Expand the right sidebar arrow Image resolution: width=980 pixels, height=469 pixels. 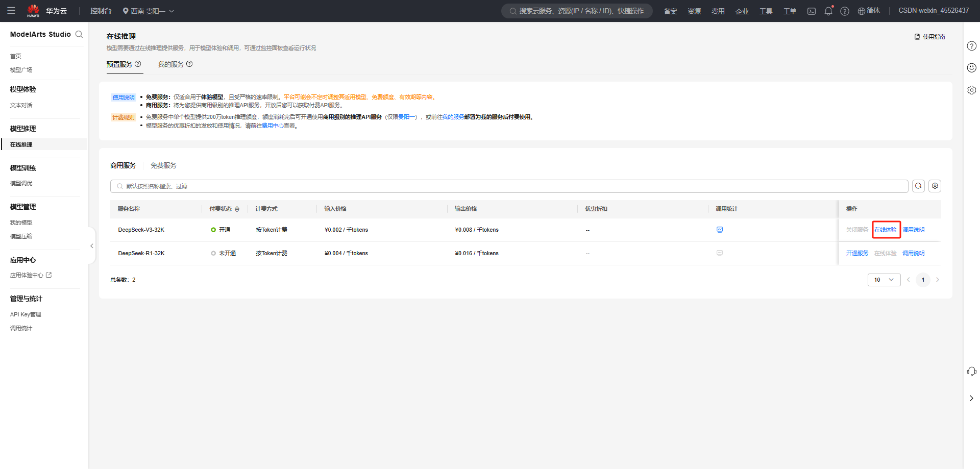click(x=971, y=398)
